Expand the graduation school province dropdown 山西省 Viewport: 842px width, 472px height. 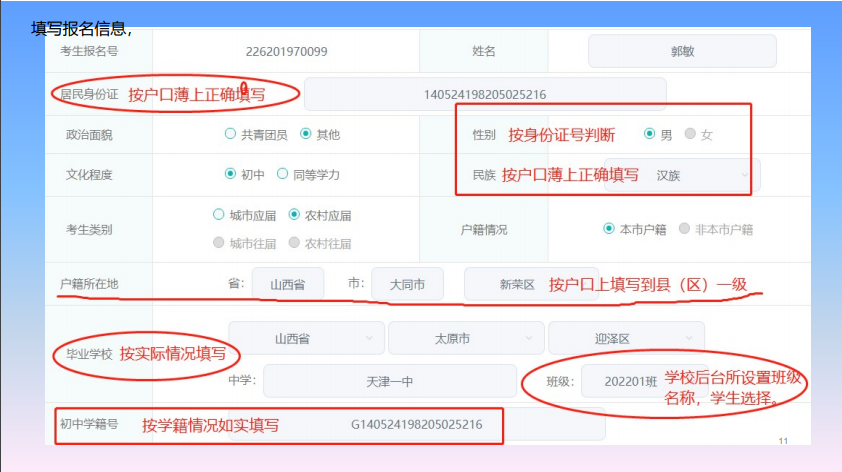click(x=304, y=339)
